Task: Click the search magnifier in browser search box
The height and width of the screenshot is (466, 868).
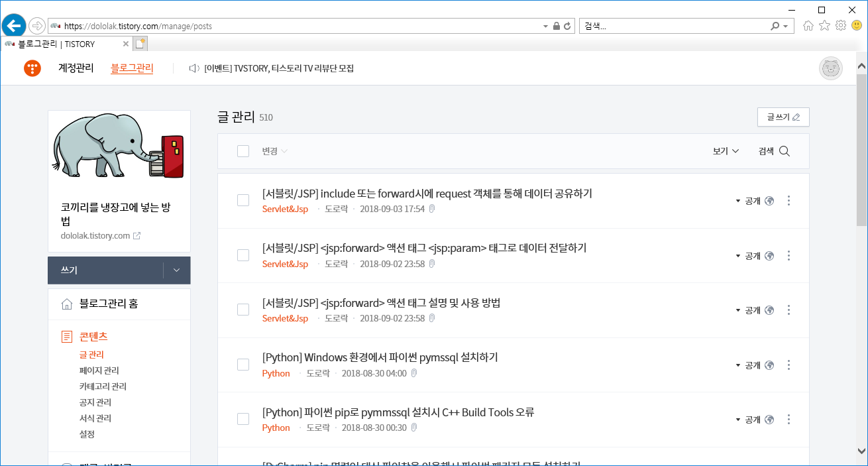Action: pos(775,26)
